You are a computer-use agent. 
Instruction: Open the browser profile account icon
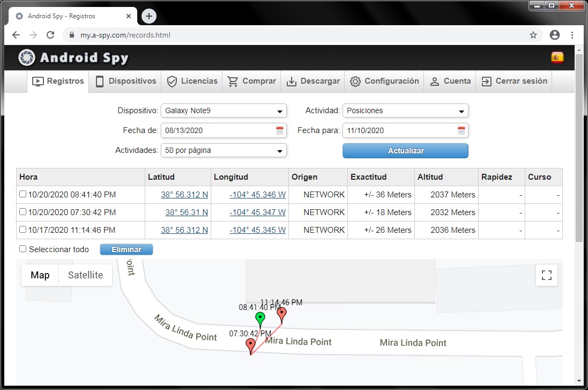(x=555, y=35)
